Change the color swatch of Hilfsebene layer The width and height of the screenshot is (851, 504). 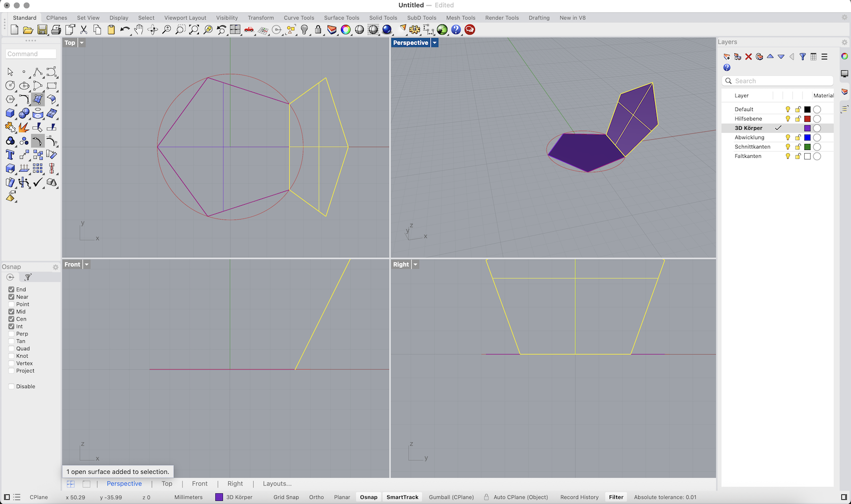click(x=807, y=119)
